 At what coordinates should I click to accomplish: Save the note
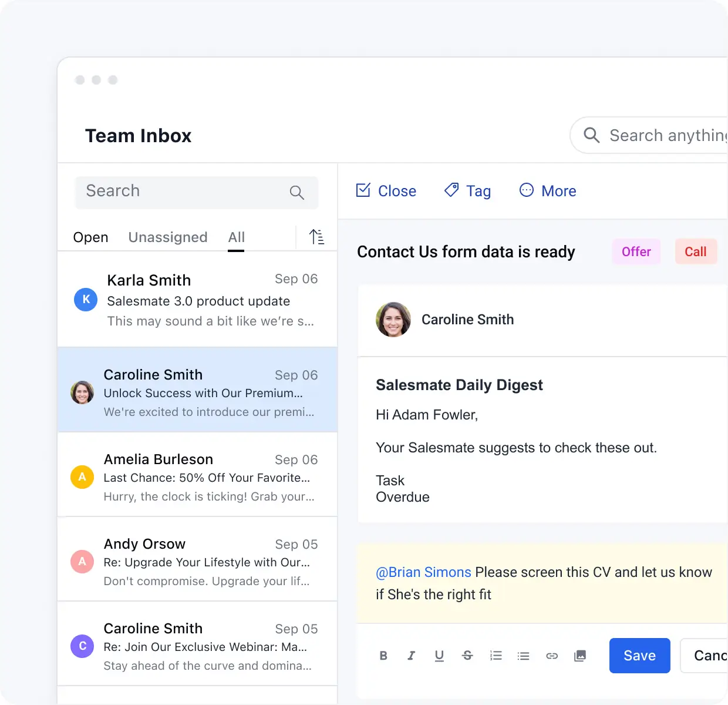tap(639, 656)
